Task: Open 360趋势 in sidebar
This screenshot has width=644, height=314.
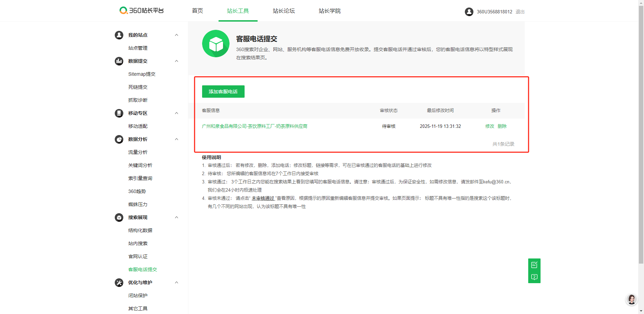Action: coord(137,191)
